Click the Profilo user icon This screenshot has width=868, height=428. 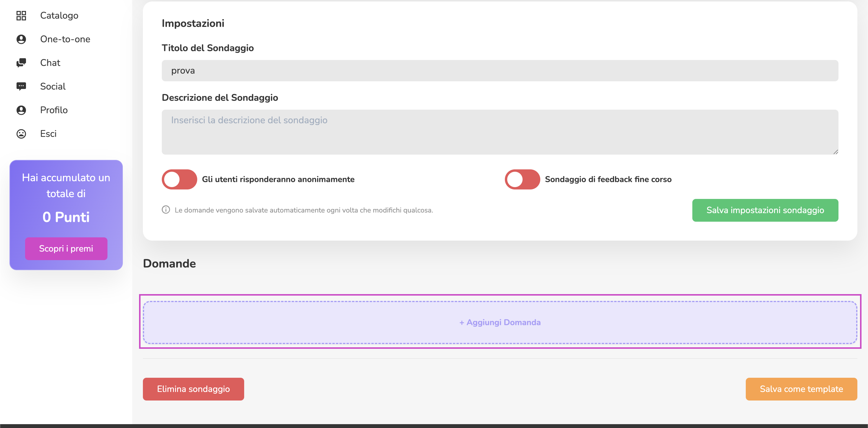(x=21, y=110)
